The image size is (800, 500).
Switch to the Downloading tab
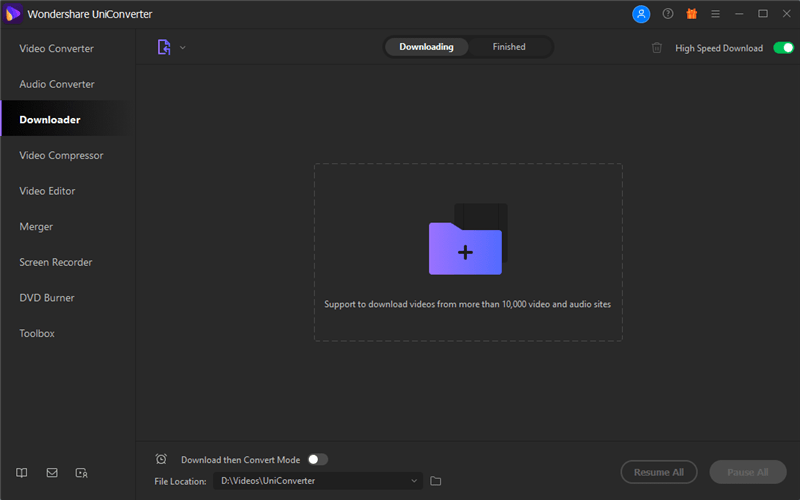point(426,47)
